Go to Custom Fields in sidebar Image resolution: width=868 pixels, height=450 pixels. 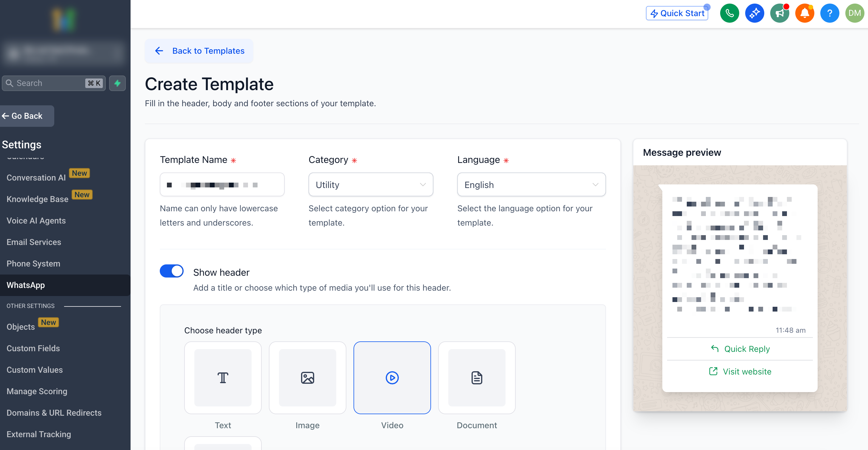(x=33, y=348)
